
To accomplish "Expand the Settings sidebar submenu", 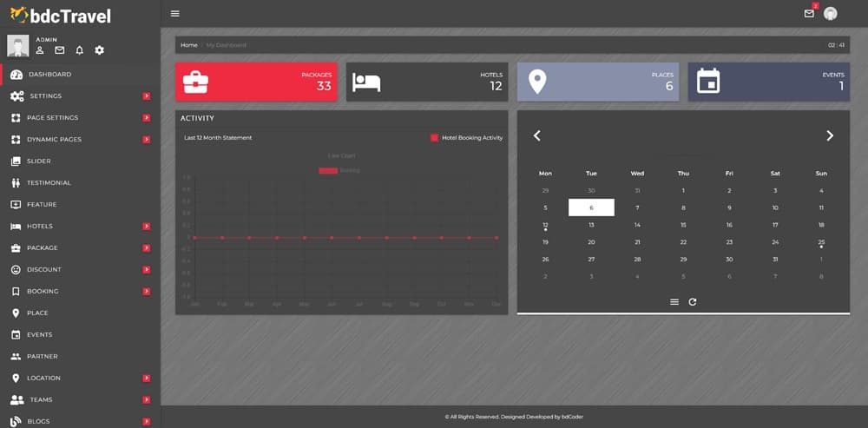I will coord(147,96).
